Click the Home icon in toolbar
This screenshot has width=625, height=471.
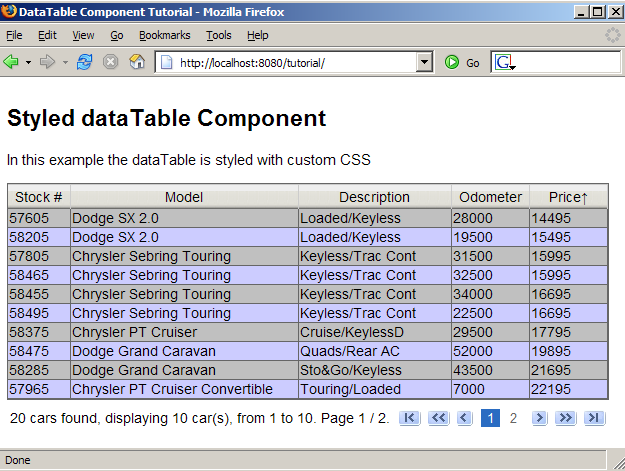point(137,62)
